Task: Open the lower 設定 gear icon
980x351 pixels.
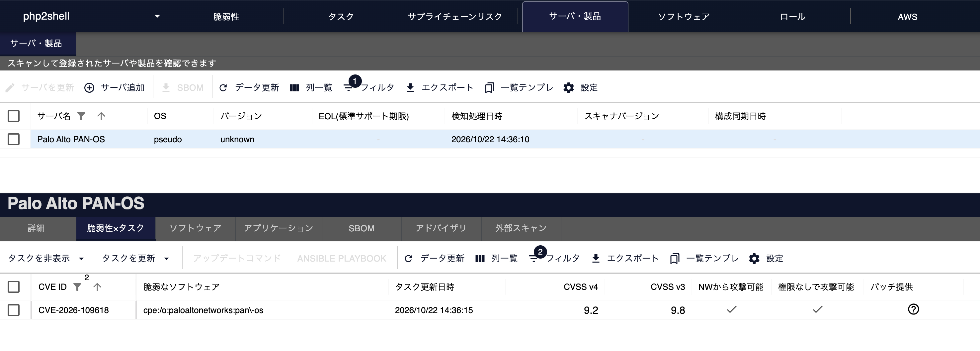Action: (x=754, y=258)
